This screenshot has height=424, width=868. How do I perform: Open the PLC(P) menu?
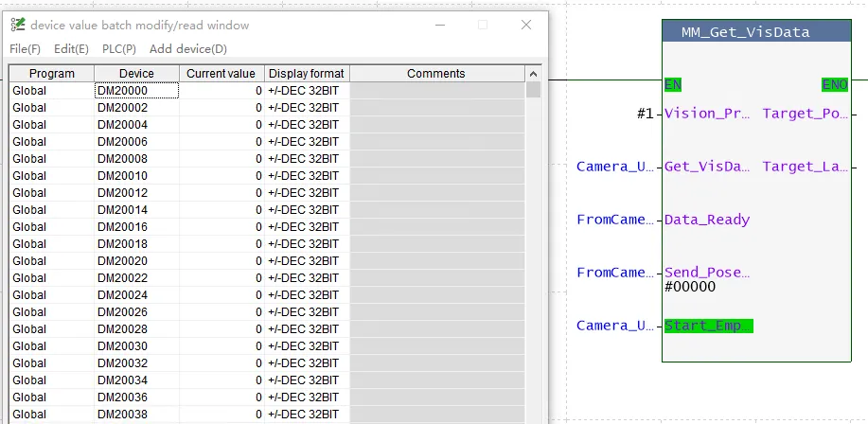point(119,48)
